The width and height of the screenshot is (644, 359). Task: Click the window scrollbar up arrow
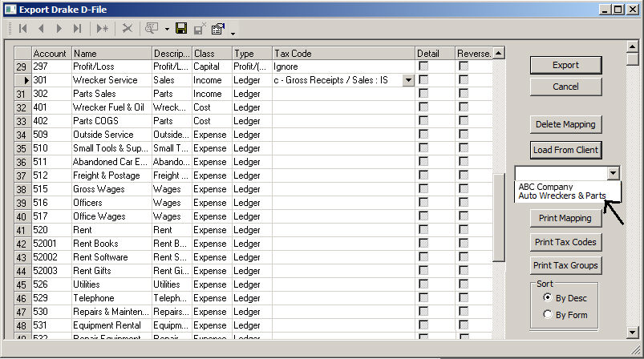(x=633, y=46)
